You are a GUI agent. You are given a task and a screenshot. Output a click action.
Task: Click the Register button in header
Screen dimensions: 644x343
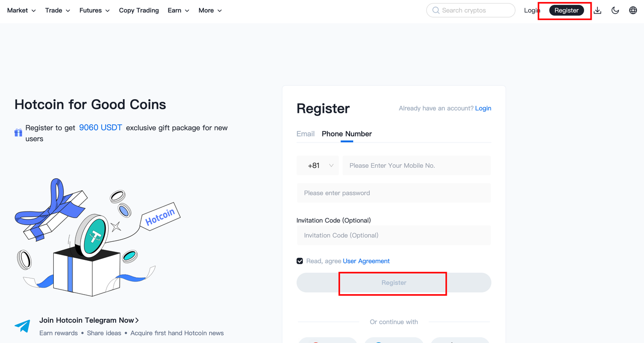[x=567, y=10]
